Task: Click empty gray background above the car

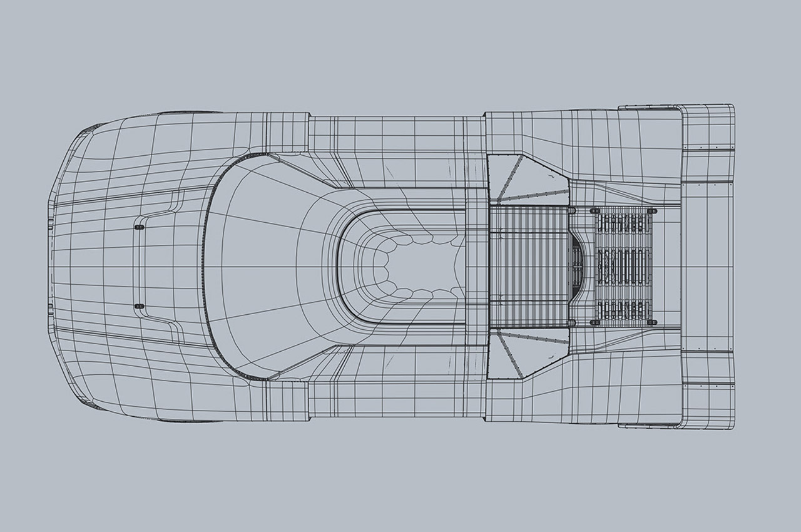Action: click(400, 50)
